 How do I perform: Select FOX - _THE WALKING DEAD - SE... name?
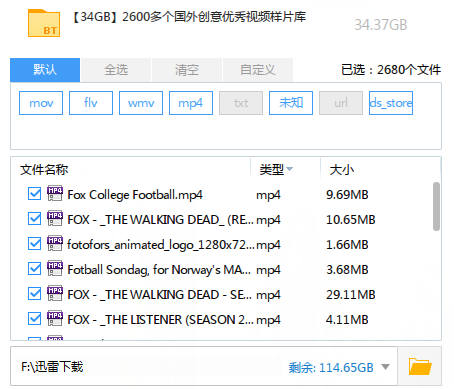pos(160,295)
